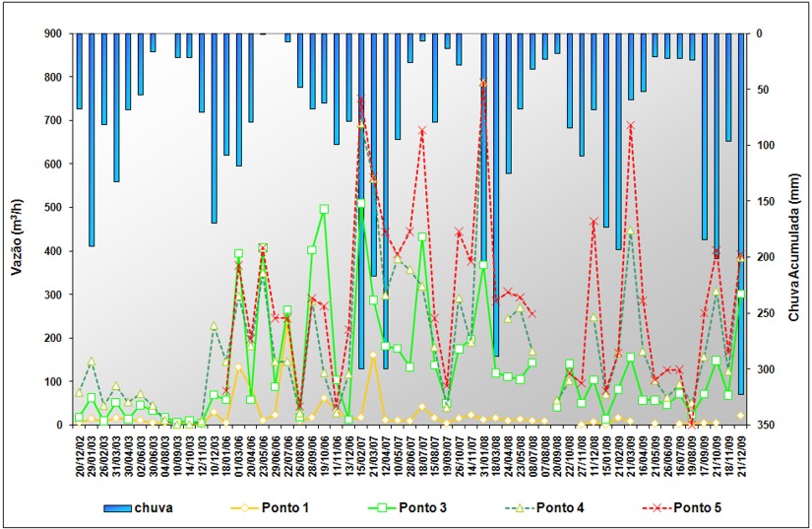
Task: Select the blue rain bar above 29/01/03
Action: 92,139
